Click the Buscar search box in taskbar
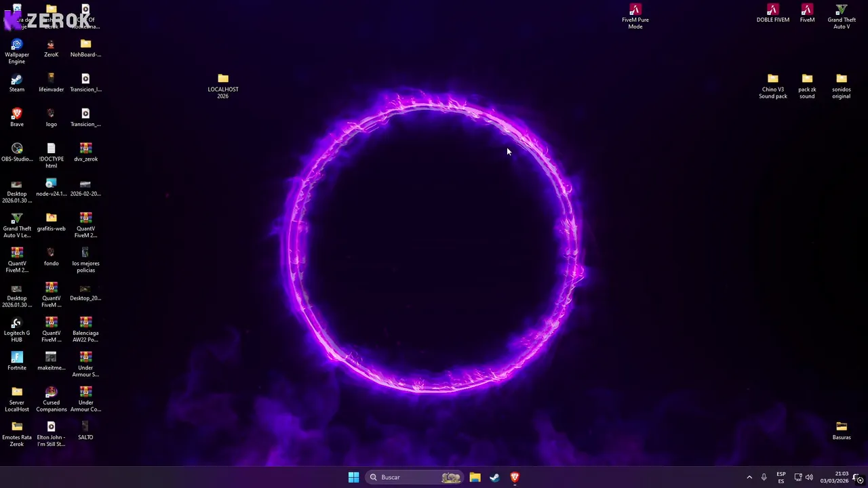This screenshot has width=868, height=488. [414, 477]
